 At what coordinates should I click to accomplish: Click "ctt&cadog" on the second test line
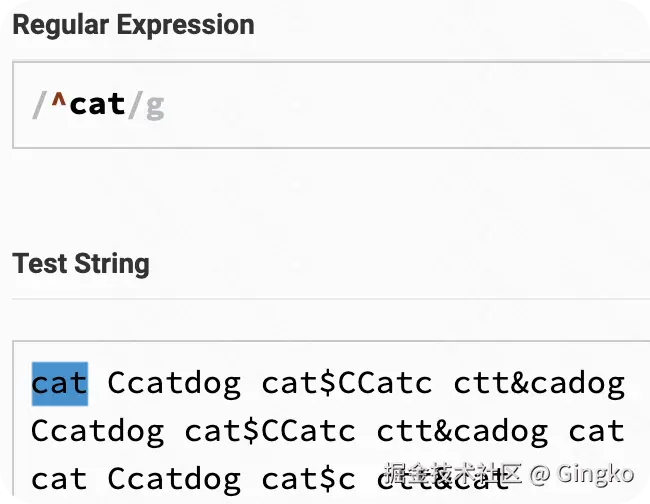(462, 432)
